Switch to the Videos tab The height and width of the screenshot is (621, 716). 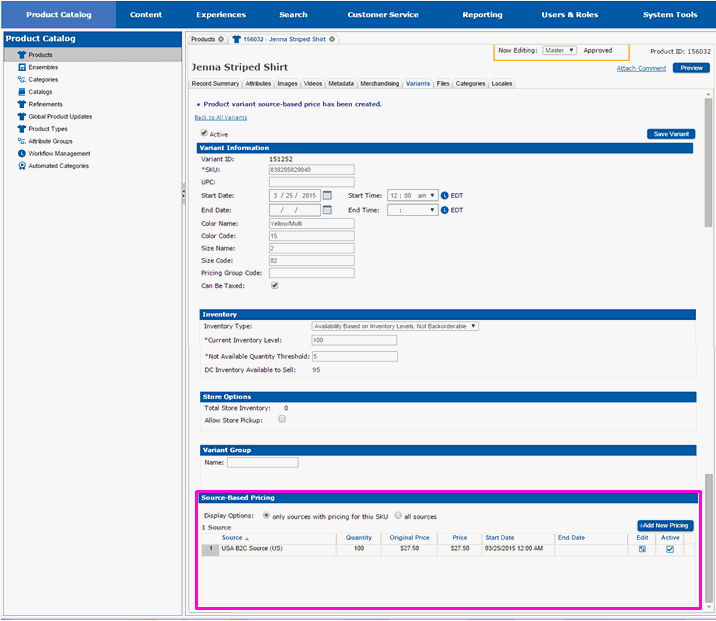click(x=313, y=84)
